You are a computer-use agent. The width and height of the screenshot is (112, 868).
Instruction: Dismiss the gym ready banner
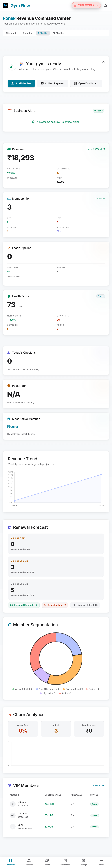[x=104, y=62]
